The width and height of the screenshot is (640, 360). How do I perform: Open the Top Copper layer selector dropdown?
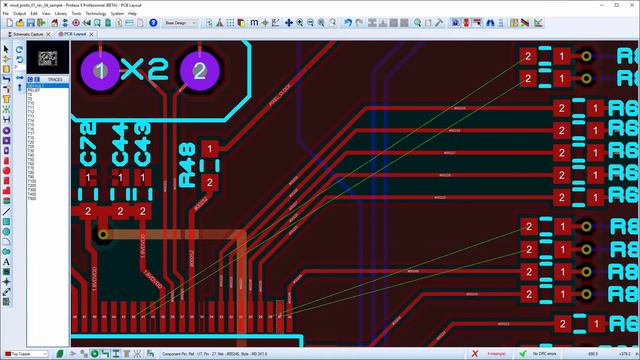[x=25, y=354]
